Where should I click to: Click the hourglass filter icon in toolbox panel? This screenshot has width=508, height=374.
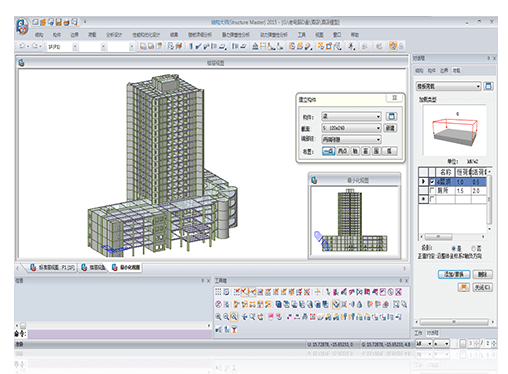tap(234, 329)
